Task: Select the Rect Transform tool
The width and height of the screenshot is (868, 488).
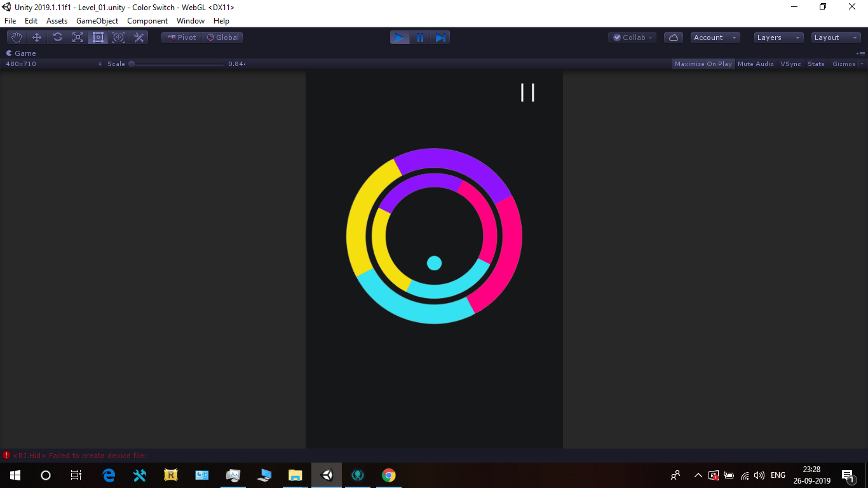Action: pyautogui.click(x=98, y=37)
